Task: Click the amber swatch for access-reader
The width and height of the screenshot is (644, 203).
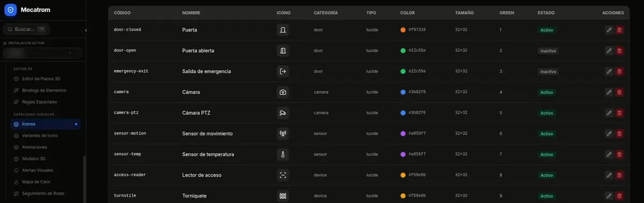Action: [403, 175]
